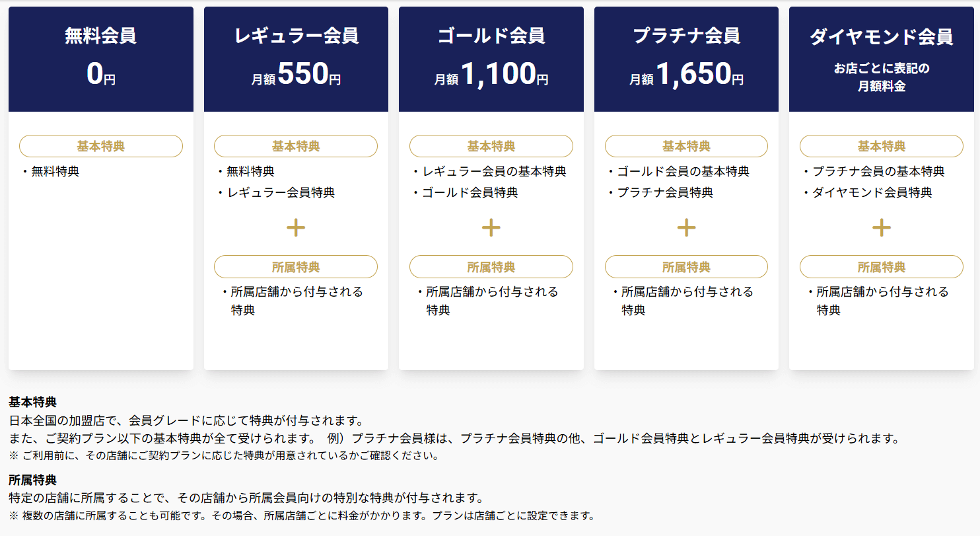Select the 無料会員 plan header
The image size is (980, 536).
tap(101, 59)
